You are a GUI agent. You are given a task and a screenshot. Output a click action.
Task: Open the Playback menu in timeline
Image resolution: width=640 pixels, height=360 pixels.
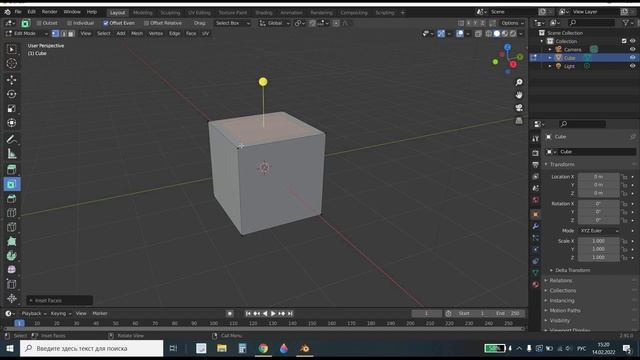point(33,313)
